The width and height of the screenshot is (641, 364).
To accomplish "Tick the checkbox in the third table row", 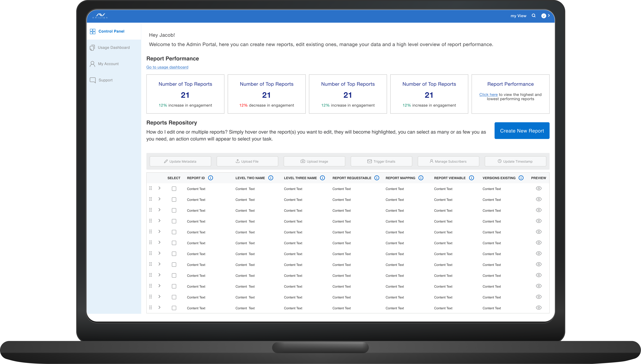I will pos(174,210).
